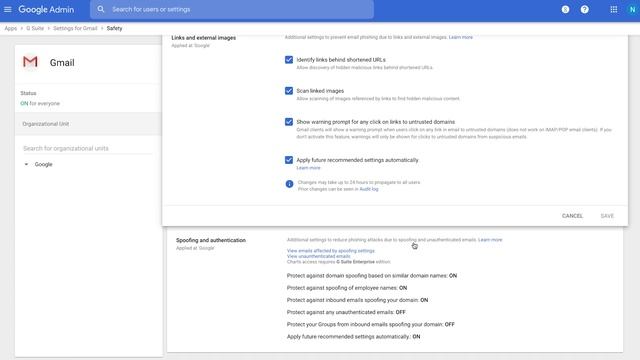Viewport: 640px width, 360px height.
Task: Open the Help question mark icon
Action: (x=584, y=9)
